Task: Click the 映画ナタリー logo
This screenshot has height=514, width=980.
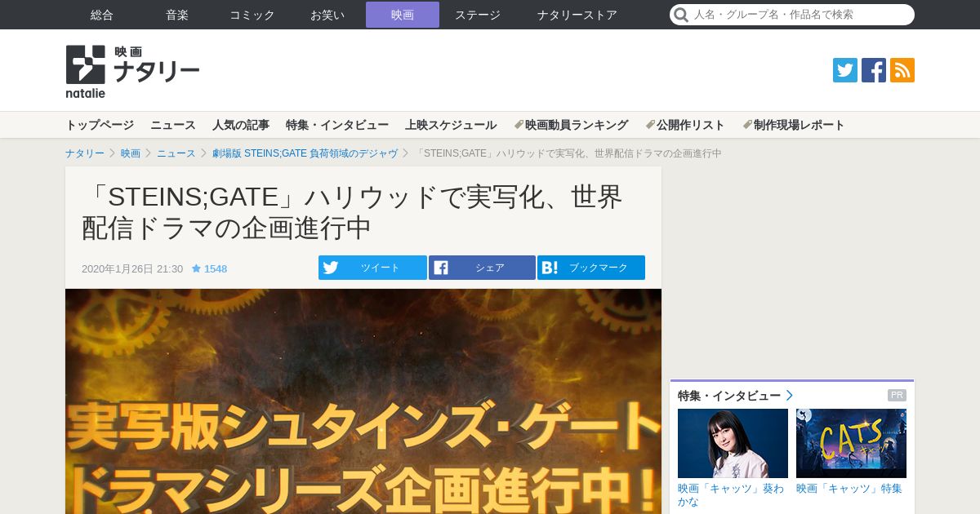Action: pyautogui.click(x=132, y=72)
